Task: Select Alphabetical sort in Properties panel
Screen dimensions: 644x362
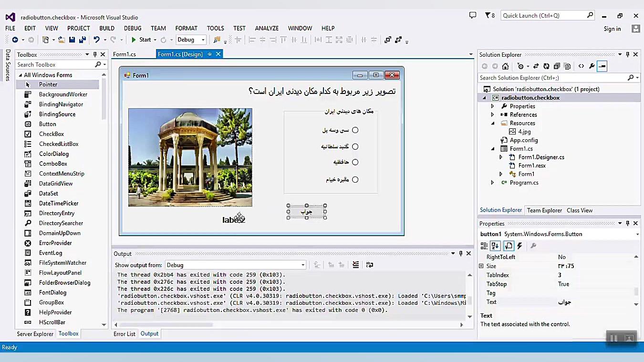Action: point(495,246)
